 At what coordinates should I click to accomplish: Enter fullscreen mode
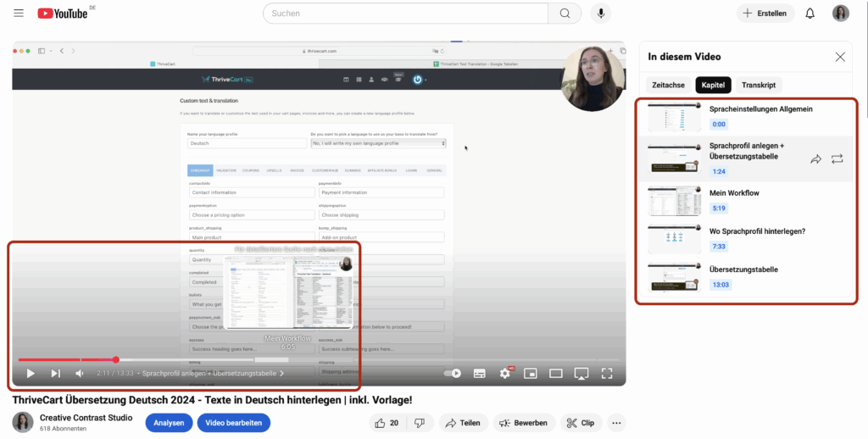pyautogui.click(x=607, y=374)
